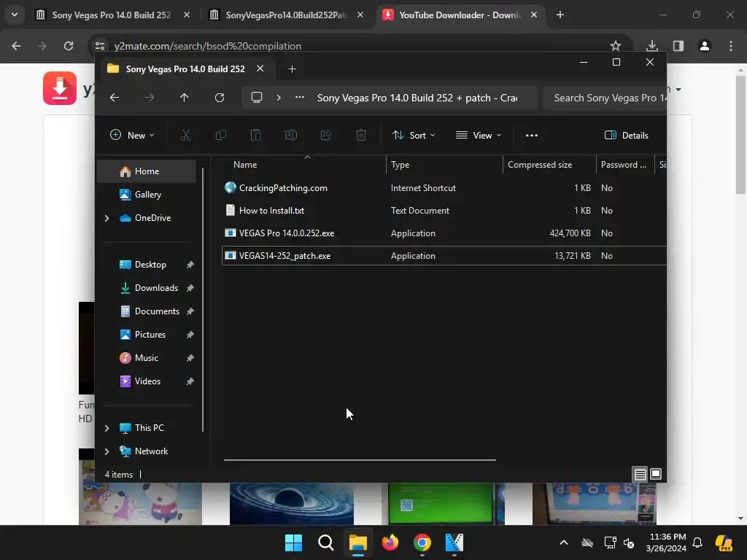Open the Sort dropdown
Image resolution: width=747 pixels, height=560 pixels.
click(414, 135)
